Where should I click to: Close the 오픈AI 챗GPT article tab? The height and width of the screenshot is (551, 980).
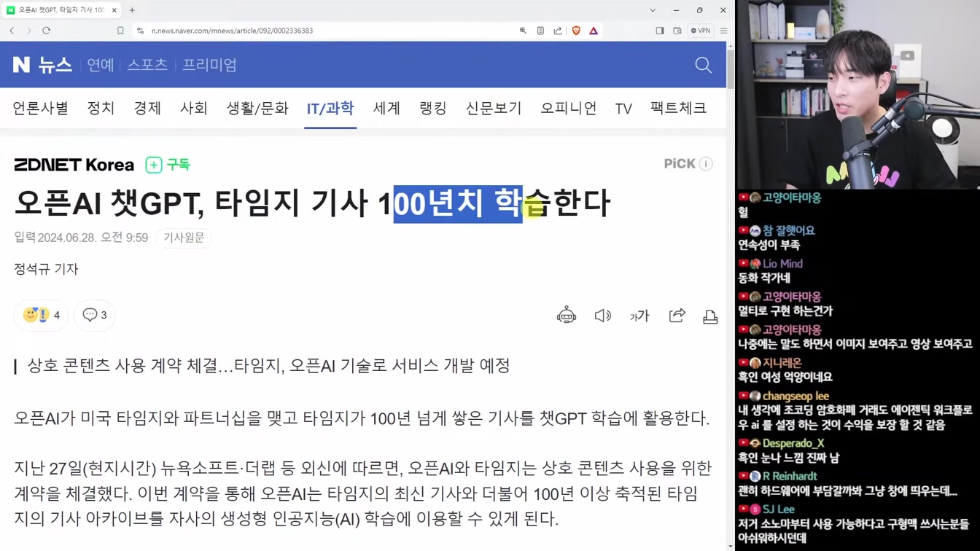(x=114, y=10)
